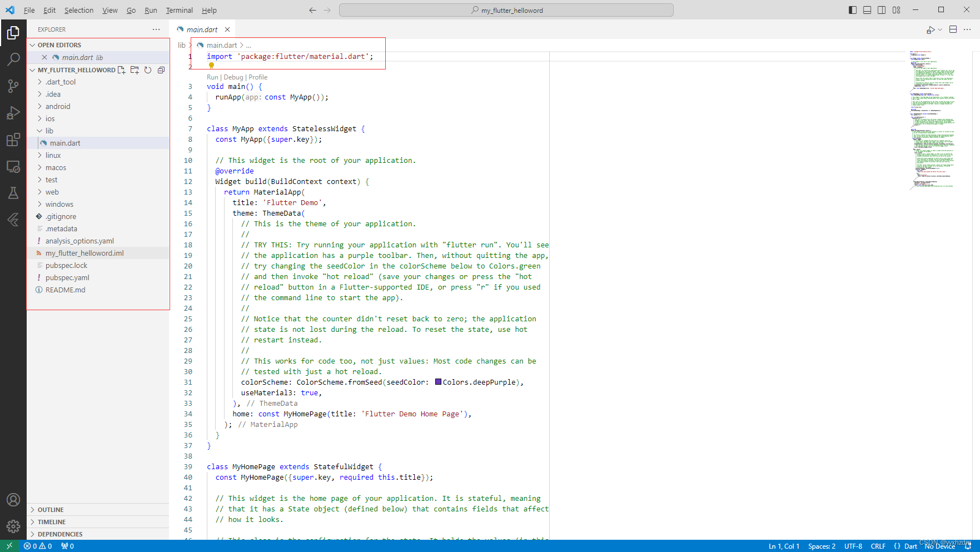Start debugging with the Run and Debug editor icon
Viewport: 980px width, 552px height.
(931, 29)
